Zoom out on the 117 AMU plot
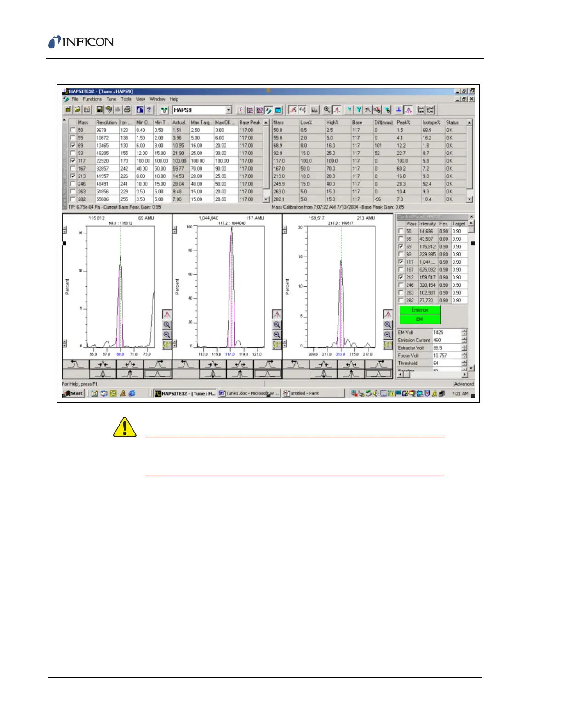The image size is (562, 728). [277, 335]
